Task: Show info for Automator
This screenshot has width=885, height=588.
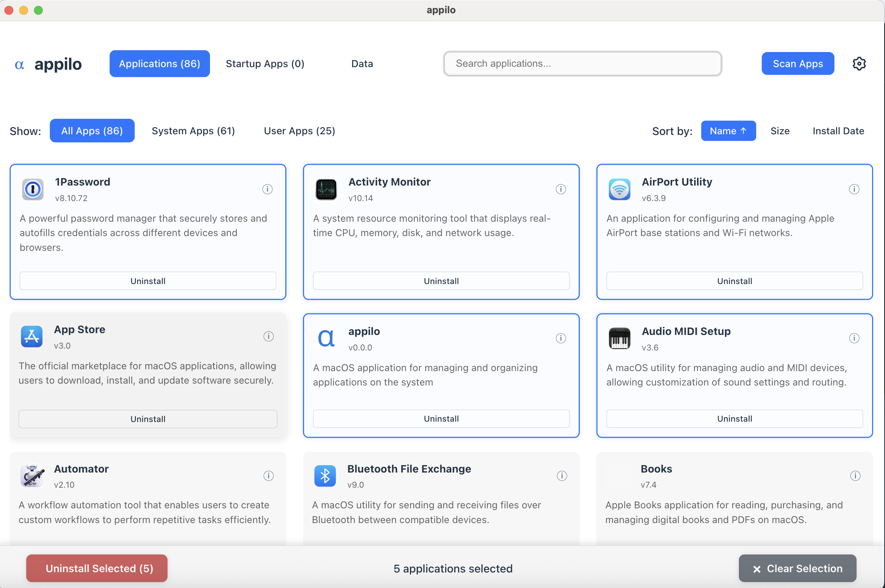Action: tap(268, 476)
